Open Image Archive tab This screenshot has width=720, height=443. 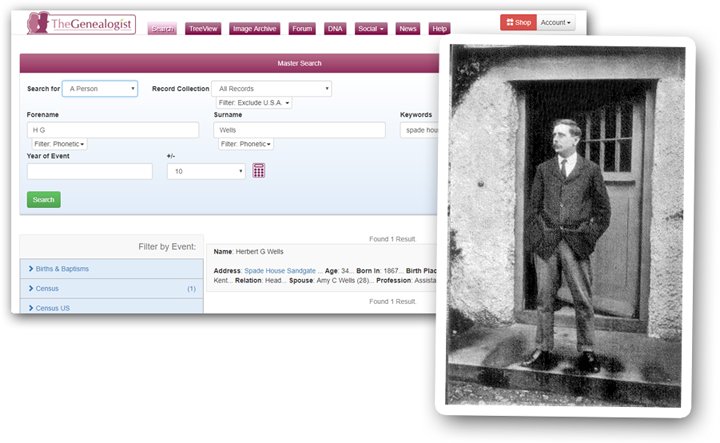click(x=254, y=28)
